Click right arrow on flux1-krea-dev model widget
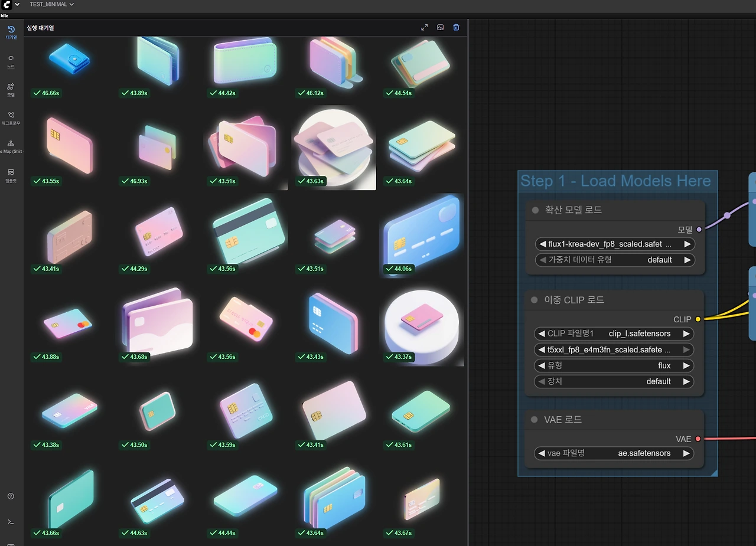The width and height of the screenshot is (756, 546). pyautogui.click(x=687, y=244)
